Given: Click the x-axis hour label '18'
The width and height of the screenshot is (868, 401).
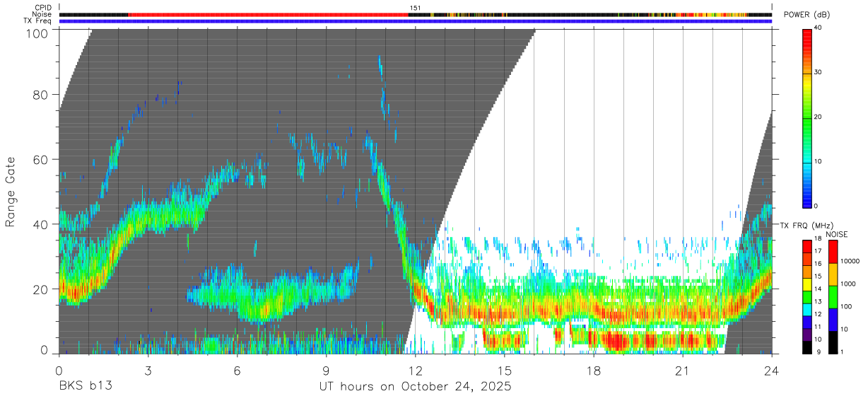Looking at the screenshot, I should 593,371.
